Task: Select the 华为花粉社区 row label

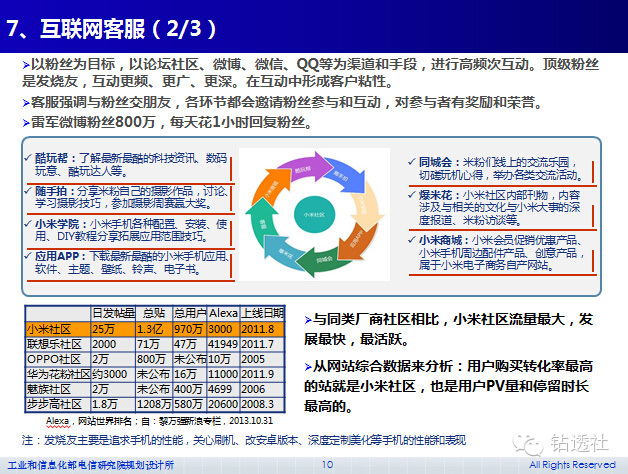Action: pos(58,374)
